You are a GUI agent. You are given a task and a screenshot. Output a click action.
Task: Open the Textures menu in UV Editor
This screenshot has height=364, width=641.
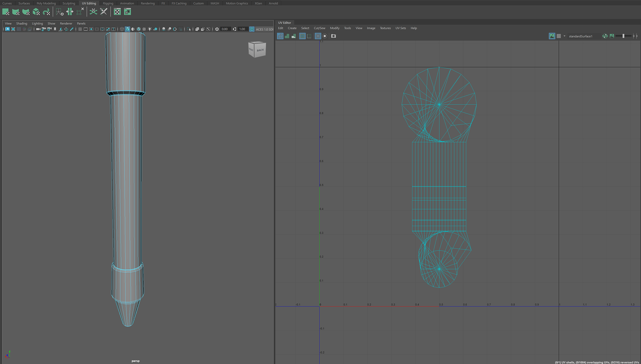point(385,28)
